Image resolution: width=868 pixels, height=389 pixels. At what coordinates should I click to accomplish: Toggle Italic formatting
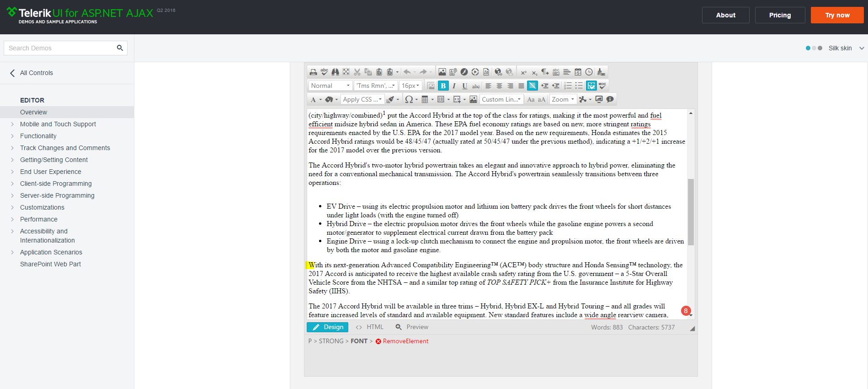click(x=454, y=86)
